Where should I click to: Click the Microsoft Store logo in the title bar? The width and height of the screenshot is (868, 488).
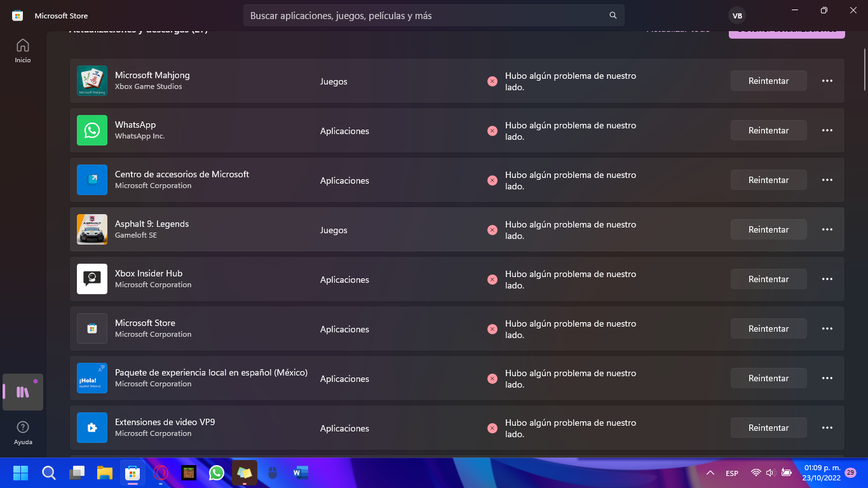tap(18, 15)
